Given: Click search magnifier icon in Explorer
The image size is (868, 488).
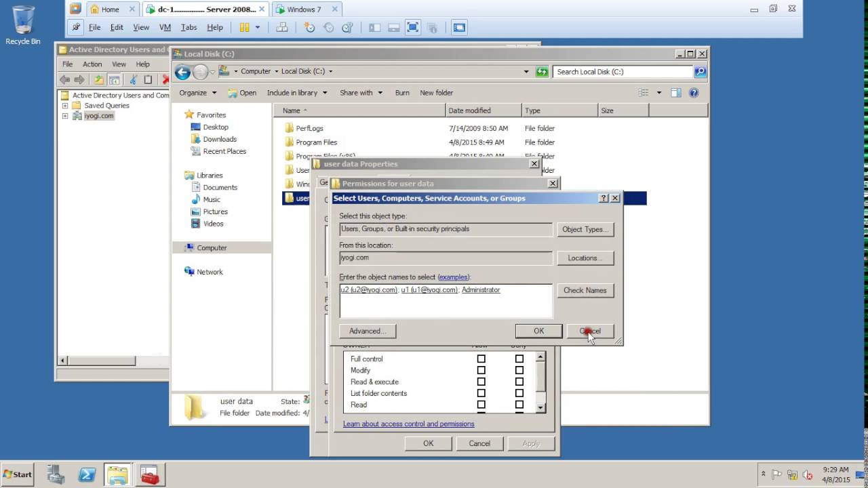Looking at the screenshot, I should pyautogui.click(x=700, y=72).
